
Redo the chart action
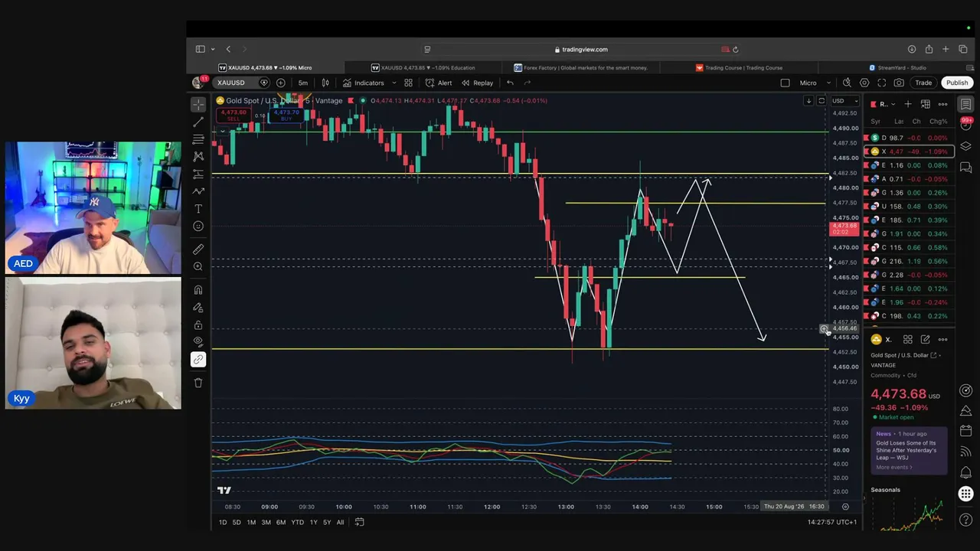click(528, 83)
